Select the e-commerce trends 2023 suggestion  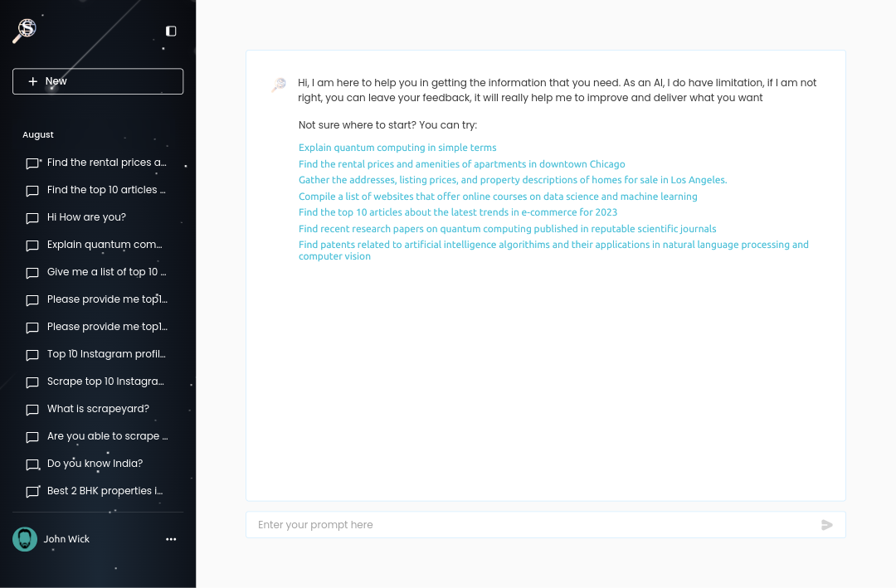(458, 212)
